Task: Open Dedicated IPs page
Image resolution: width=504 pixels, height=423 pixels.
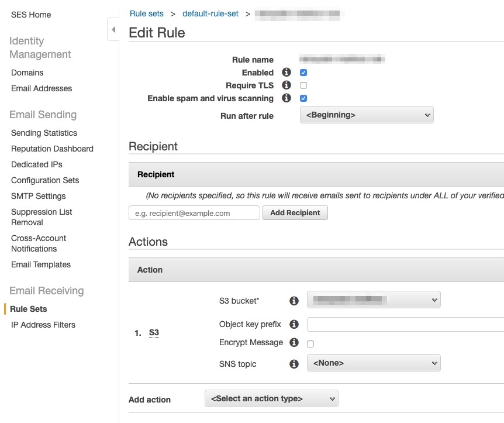Action: point(37,164)
